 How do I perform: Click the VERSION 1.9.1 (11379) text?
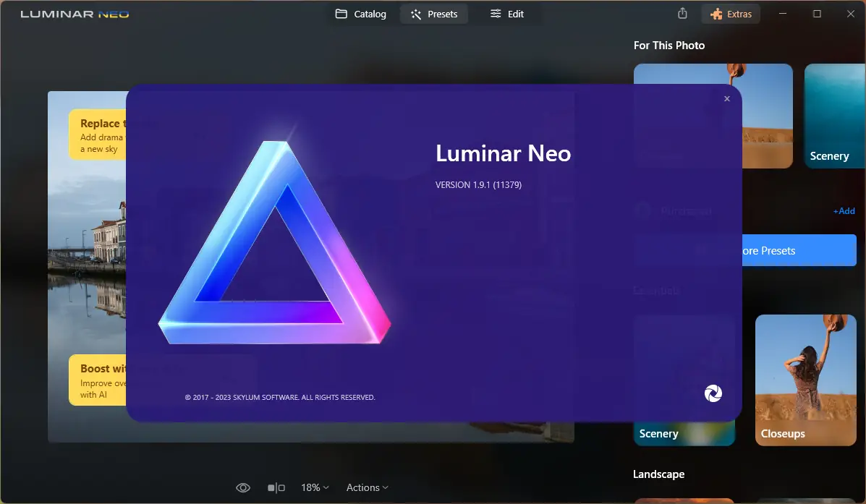pyautogui.click(x=478, y=185)
